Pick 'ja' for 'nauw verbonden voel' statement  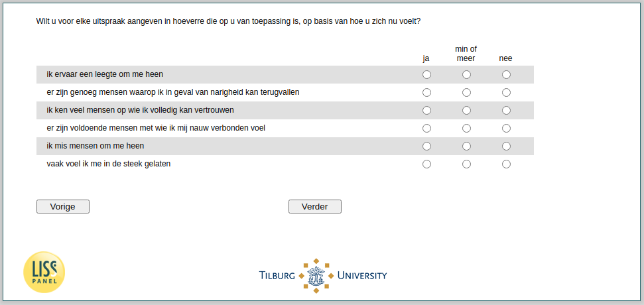(x=426, y=129)
